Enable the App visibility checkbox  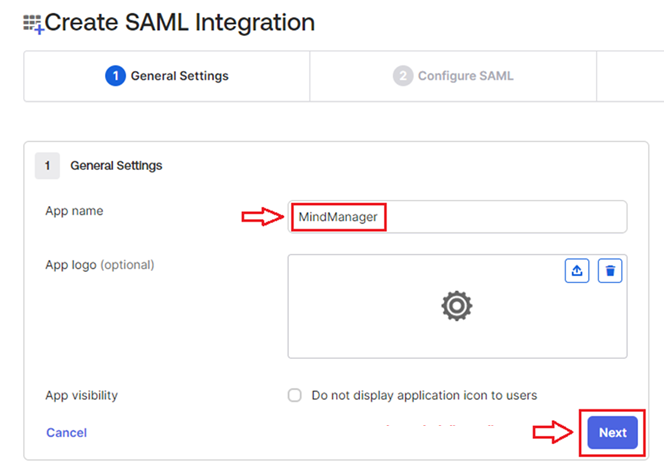tap(294, 395)
